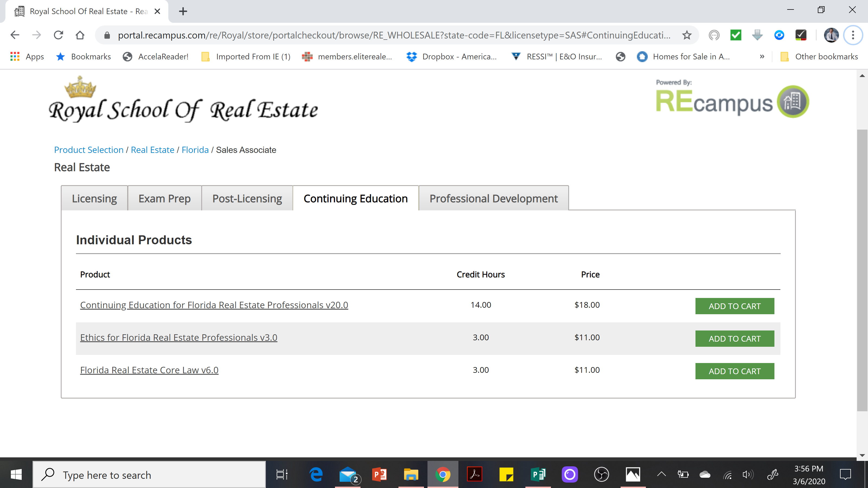Image resolution: width=868 pixels, height=488 pixels.
Task: Open File Explorer from the taskbar
Action: pos(411,475)
